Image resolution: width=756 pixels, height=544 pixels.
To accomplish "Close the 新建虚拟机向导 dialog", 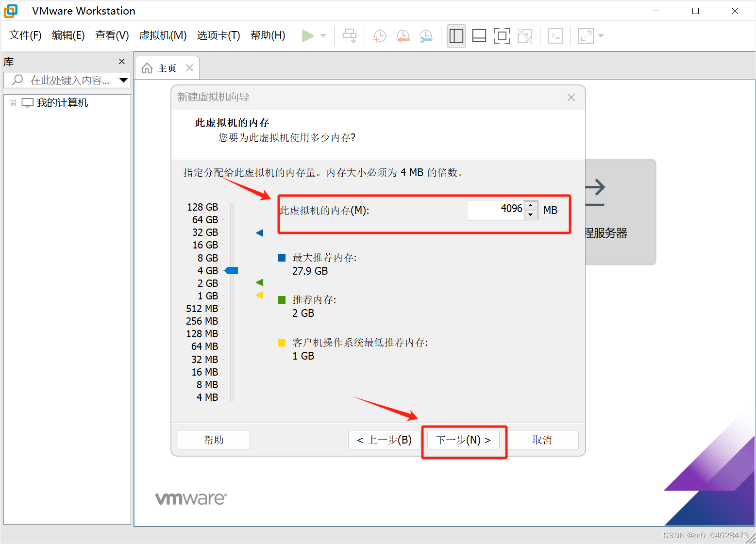I will pyautogui.click(x=571, y=98).
